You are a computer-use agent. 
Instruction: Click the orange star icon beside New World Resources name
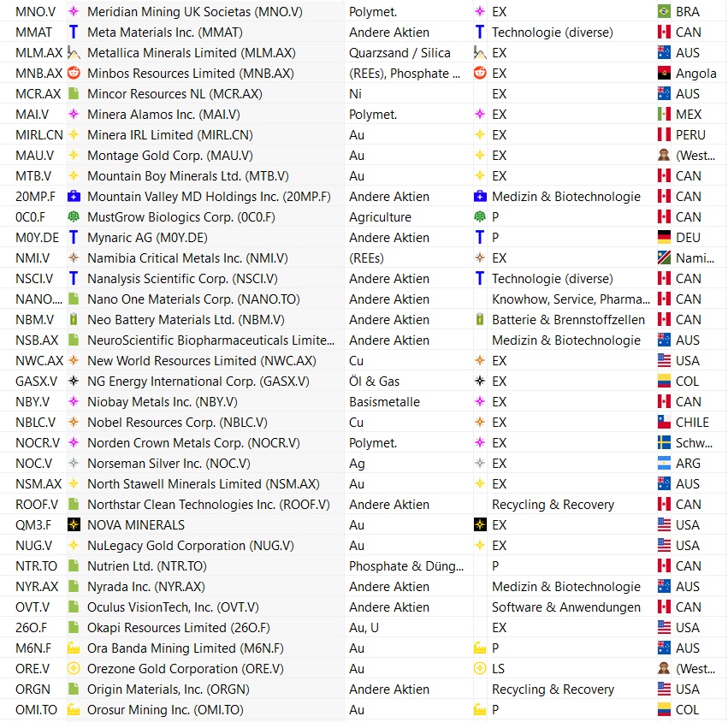coord(74,360)
